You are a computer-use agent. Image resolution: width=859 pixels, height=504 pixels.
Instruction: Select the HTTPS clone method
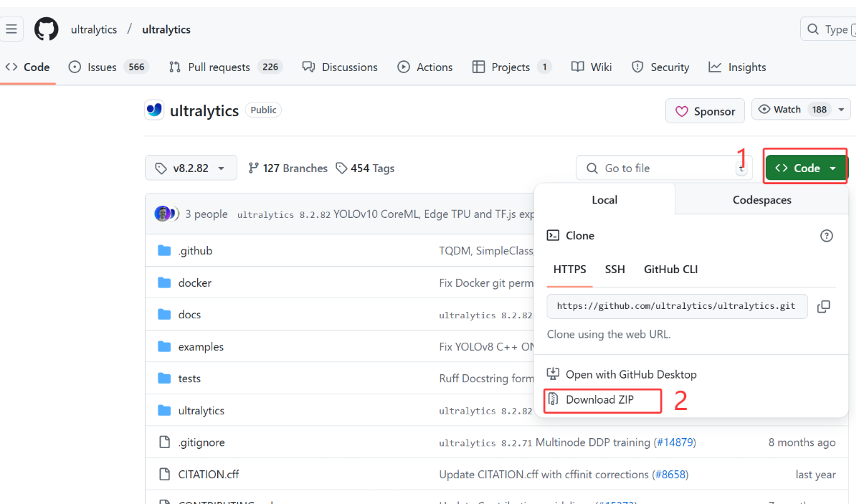tap(569, 270)
